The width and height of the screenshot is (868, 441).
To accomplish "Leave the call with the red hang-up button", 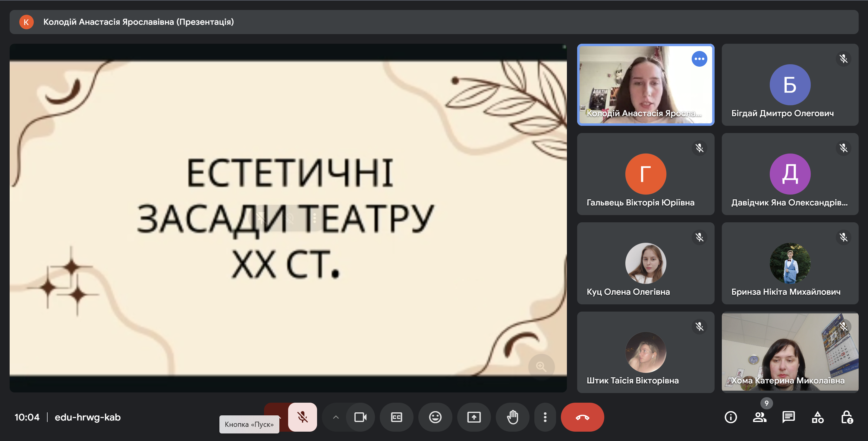I will pyautogui.click(x=582, y=417).
